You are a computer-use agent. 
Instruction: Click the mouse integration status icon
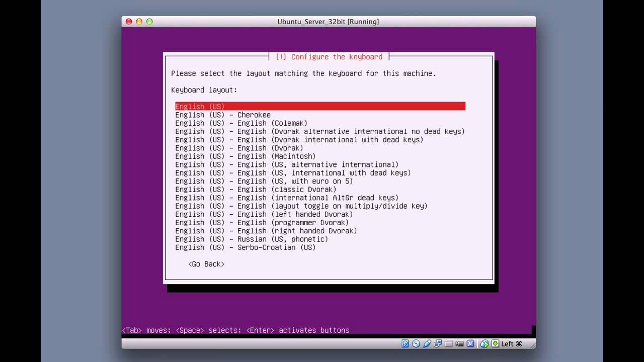(x=485, y=344)
